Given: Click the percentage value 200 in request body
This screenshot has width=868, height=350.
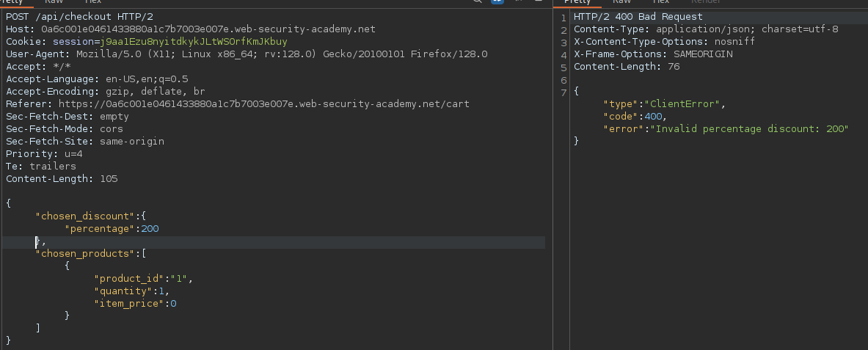Looking at the screenshot, I should tap(150, 229).
